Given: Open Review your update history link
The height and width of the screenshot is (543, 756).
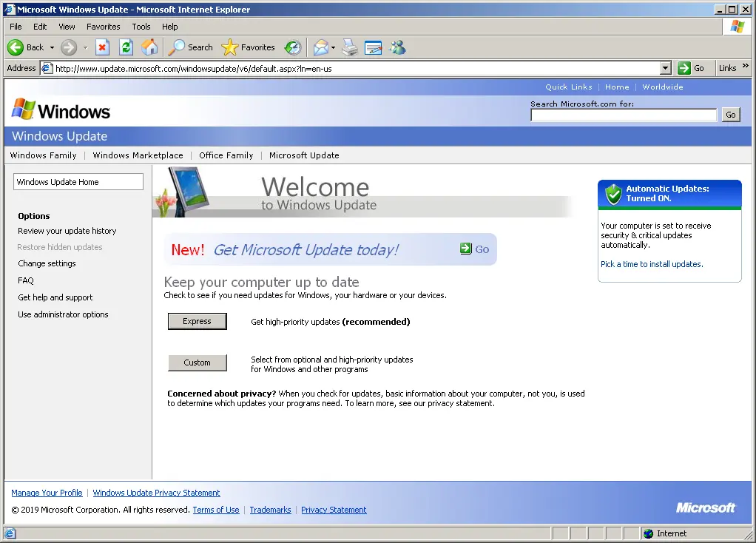Looking at the screenshot, I should click(x=67, y=231).
